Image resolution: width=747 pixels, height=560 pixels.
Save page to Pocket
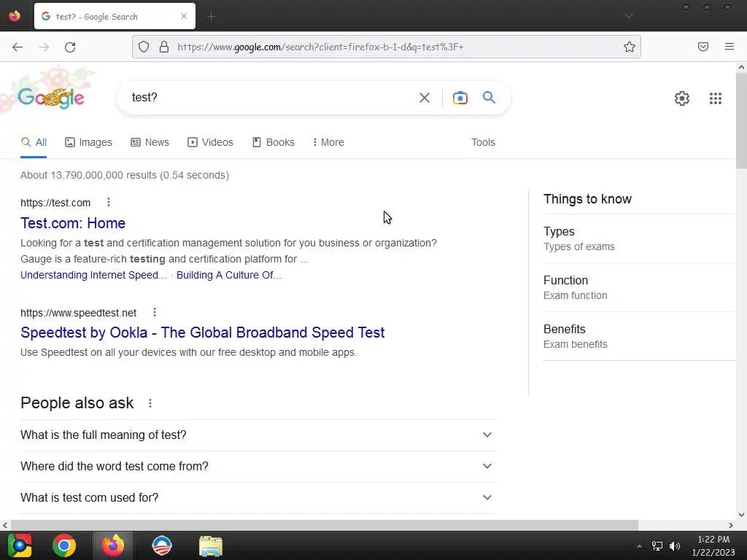click(x=703, y=47)
